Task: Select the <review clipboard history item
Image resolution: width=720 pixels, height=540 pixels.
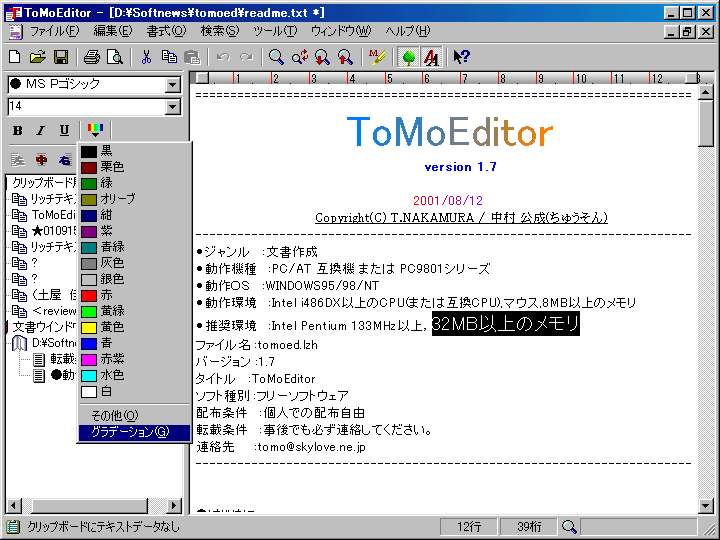Action: coord(53,311)
